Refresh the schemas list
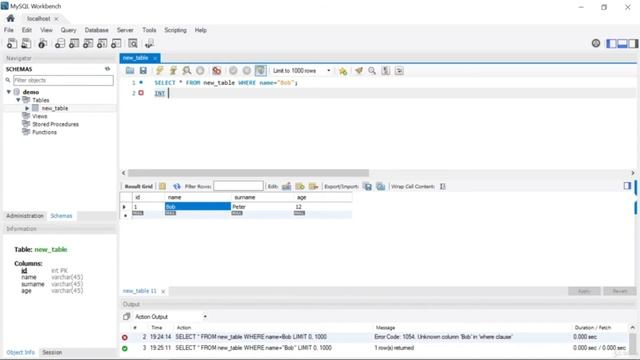The height and width of the screenshot is (360, 640). coord(107,69)
